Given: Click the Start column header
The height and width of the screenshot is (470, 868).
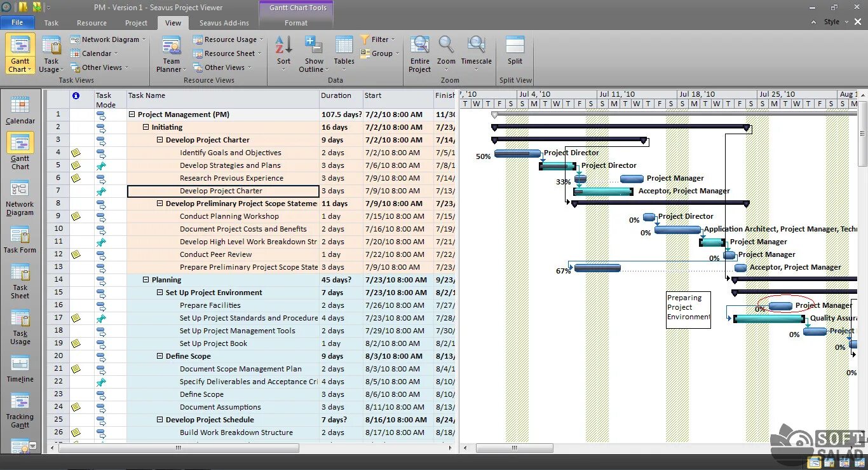Looking at the screenshot, I should [398, 99].
